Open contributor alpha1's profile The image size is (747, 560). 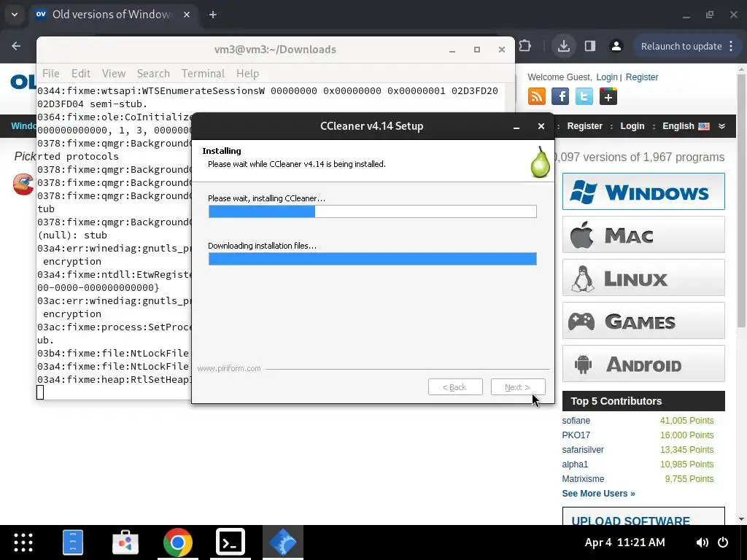(x=575, y=464)
